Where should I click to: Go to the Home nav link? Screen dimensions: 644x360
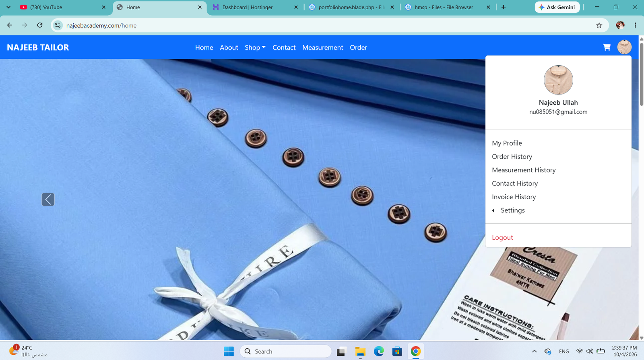[204, 47]
